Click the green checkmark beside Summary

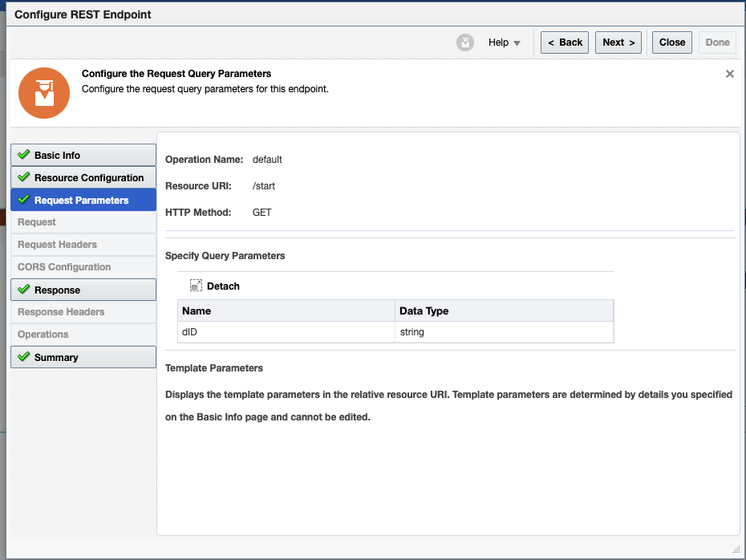pyautogui.click(x=23, y=357)
